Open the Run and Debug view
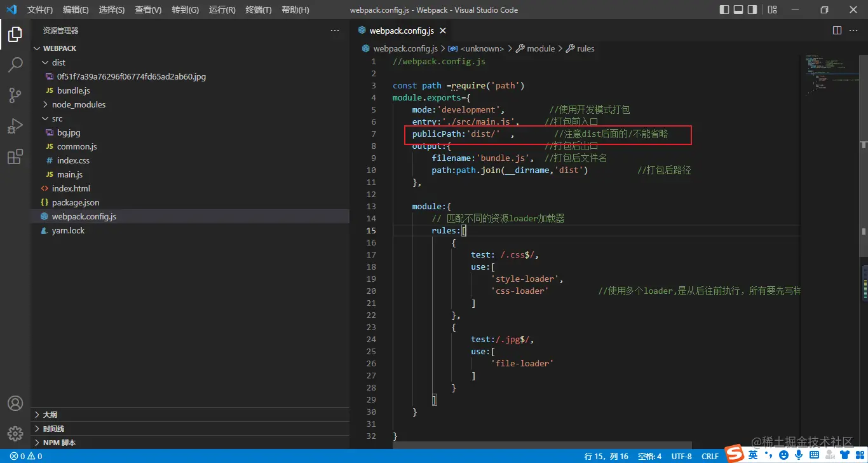Screen dimensions: 868x463 pyautogui.click(x=15, y=126)
